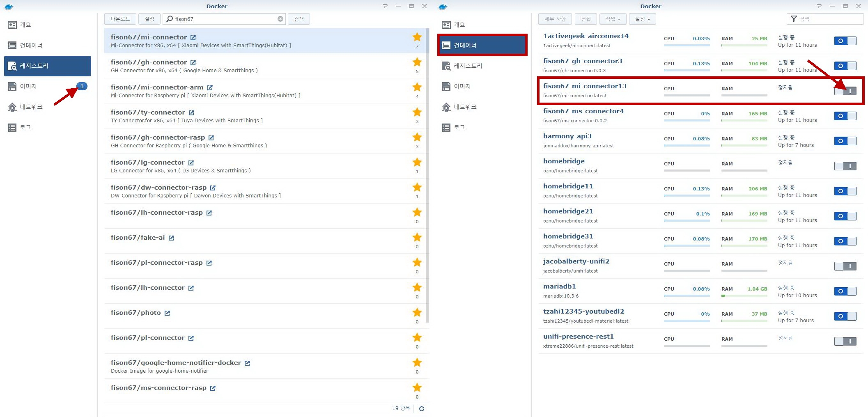Click star icon of fison67/pl-connector

pos(417,337)
